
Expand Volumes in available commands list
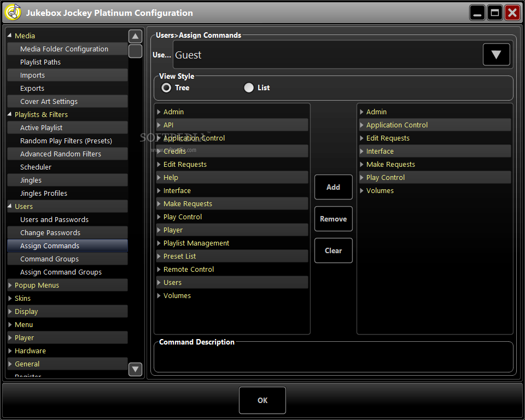point(159,296)
